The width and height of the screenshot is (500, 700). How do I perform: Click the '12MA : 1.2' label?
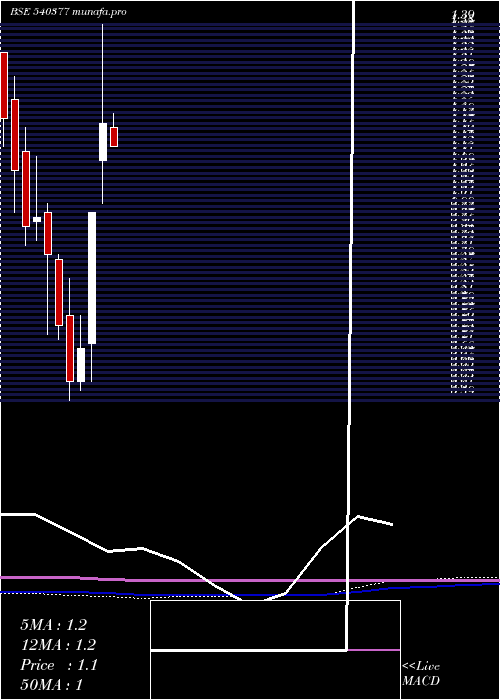pos(58,645)
